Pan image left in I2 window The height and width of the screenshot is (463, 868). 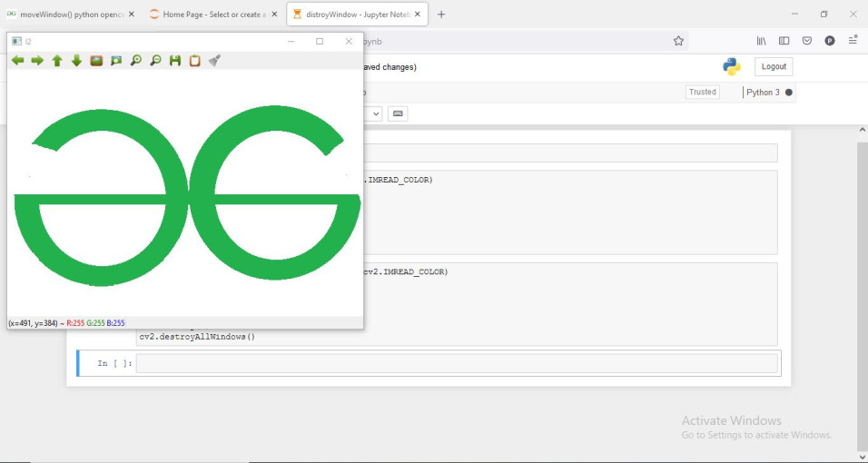point(18,60)
